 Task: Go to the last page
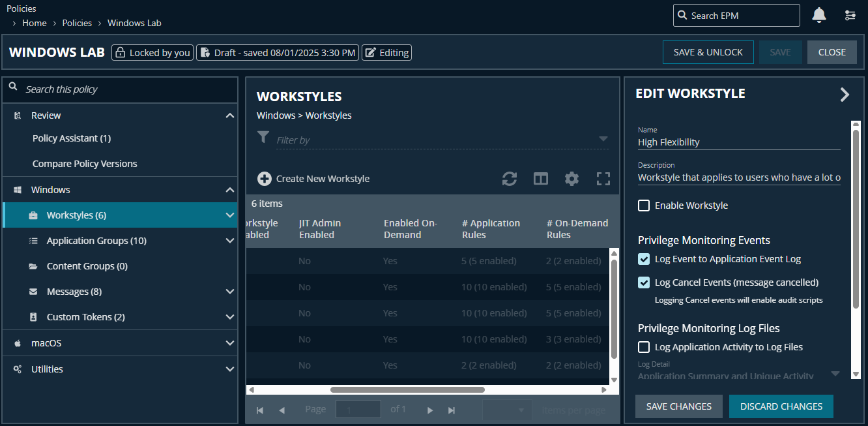pyautogui.click(x=452, y=410)
